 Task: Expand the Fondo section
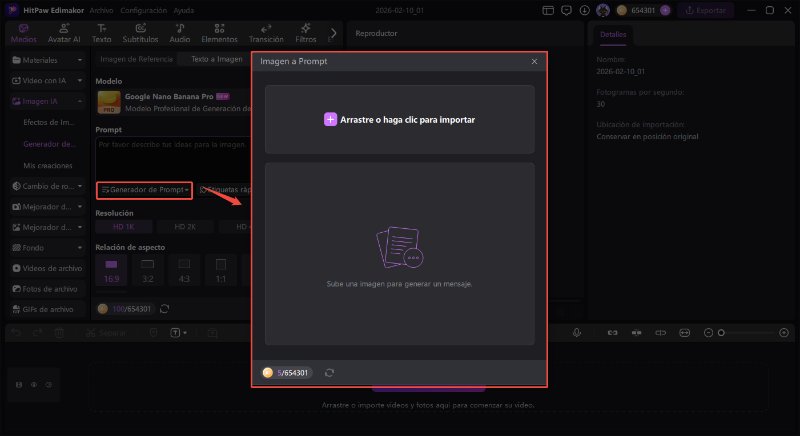coord(47,247)
